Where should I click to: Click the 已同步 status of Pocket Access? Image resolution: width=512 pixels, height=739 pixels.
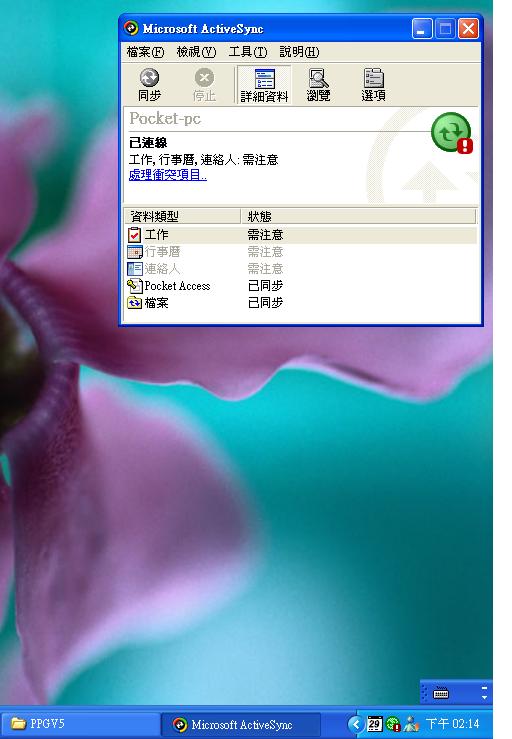coord(265,286)
